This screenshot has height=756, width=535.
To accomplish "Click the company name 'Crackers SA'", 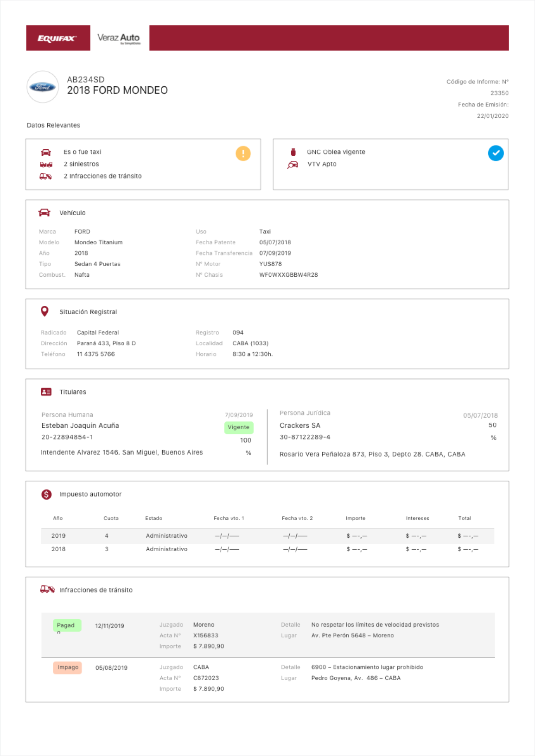I will click(x=300, y=426).
